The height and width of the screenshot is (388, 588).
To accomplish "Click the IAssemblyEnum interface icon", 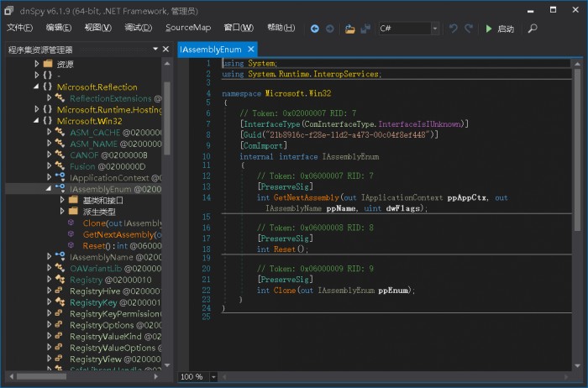I will point(60,187).
